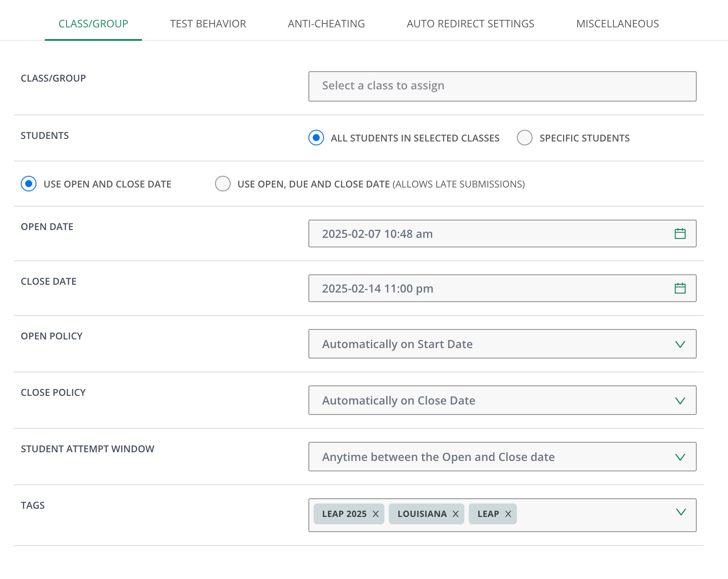Open the Tags dropdown chevron
The image size is (728, 579).
[x=681, y=512]
